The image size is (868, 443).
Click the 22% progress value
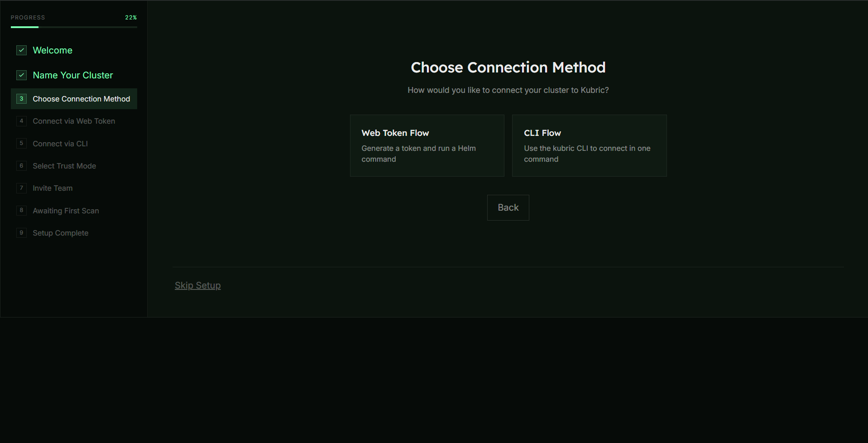point(131,18)
